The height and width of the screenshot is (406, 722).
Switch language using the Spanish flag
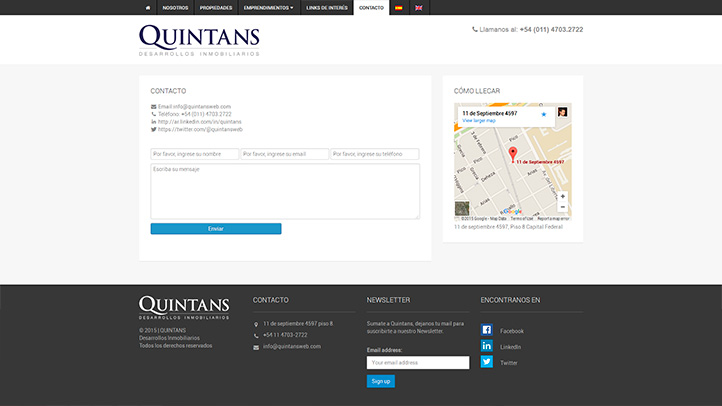(x=399, y=8)
